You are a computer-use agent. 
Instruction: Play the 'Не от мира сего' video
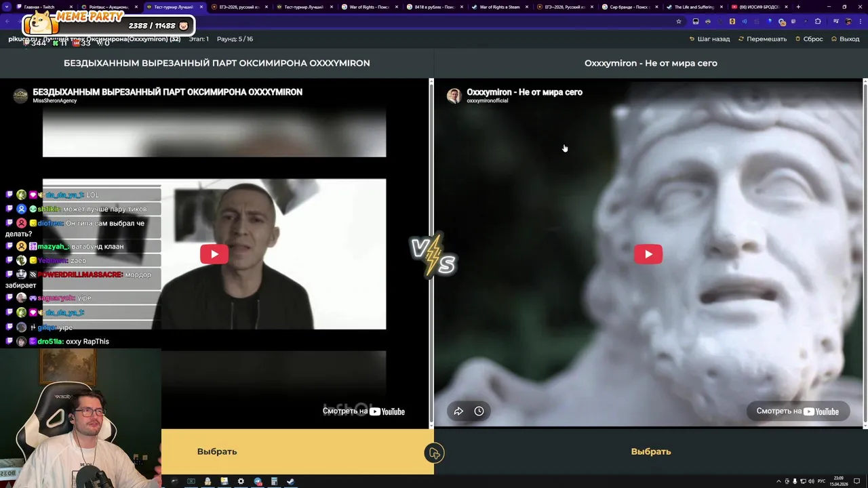648,254
